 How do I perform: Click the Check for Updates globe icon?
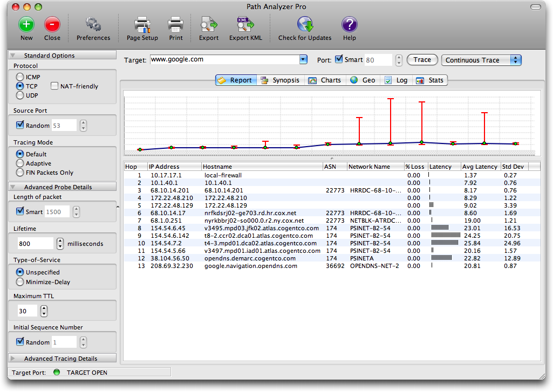coord(305,25)
